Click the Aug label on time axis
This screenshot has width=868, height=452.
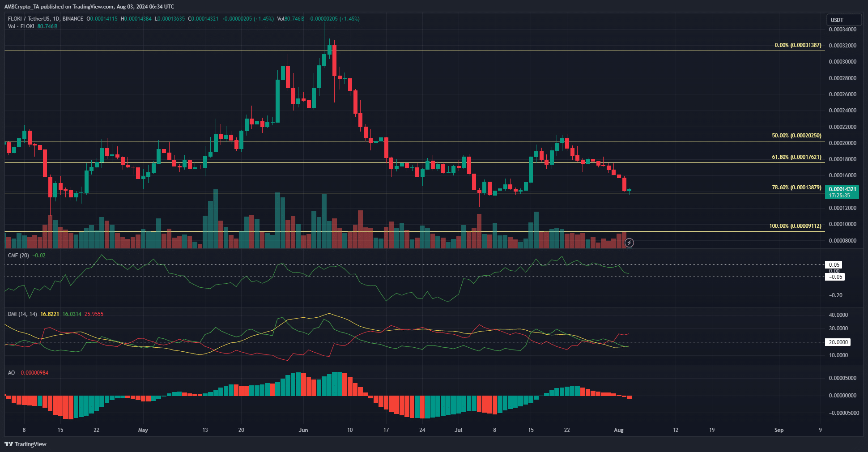point(618,430)
